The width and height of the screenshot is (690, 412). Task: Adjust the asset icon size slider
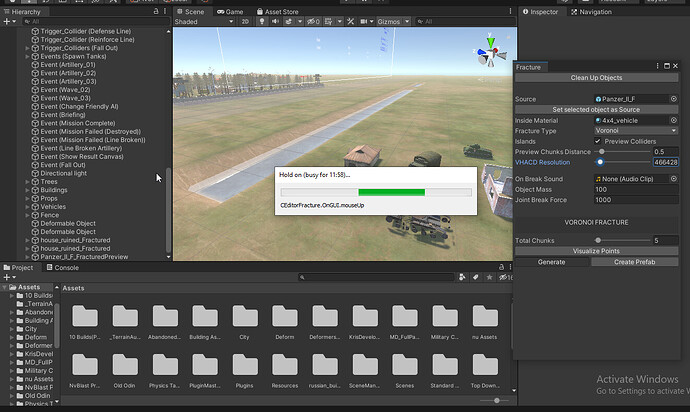click(x=492, y=401)
